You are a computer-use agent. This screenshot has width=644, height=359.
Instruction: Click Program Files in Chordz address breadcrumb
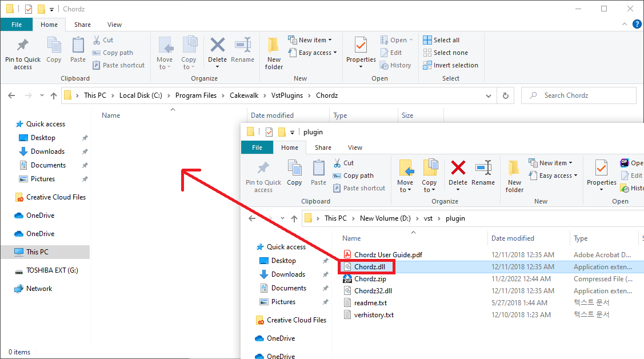196,95
